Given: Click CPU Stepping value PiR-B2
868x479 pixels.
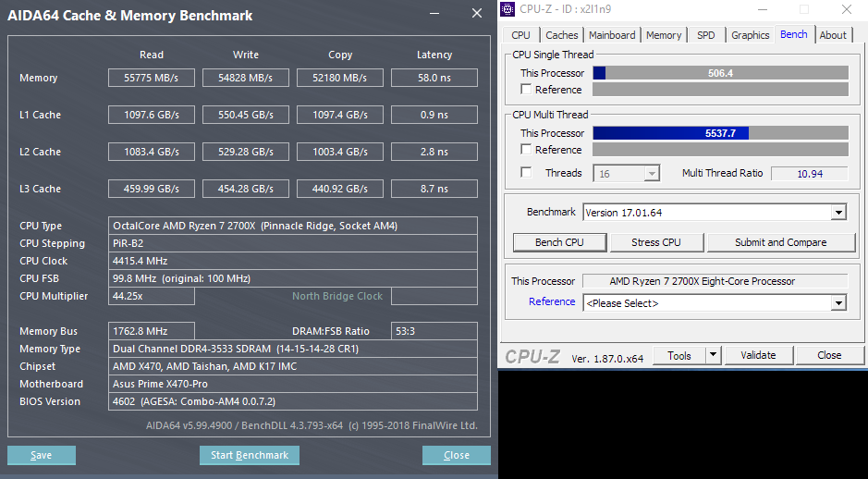Looking at the screenshot, I should point(293,243).
